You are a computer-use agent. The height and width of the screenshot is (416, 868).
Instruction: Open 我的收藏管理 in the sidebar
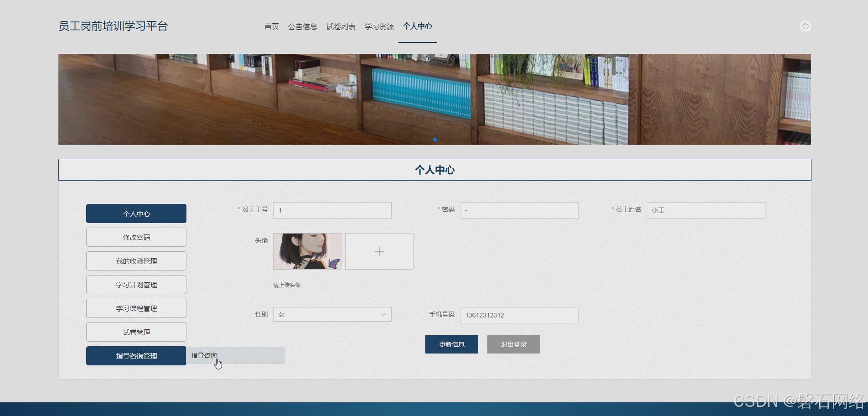(x=136, y=261)
